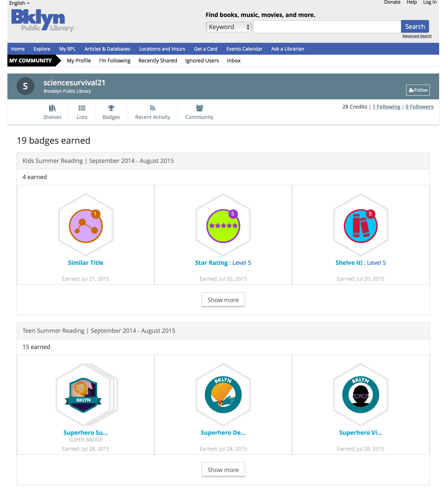Open the Community people icon
Screen dimensions: 448x492
(x=199, y=108)
